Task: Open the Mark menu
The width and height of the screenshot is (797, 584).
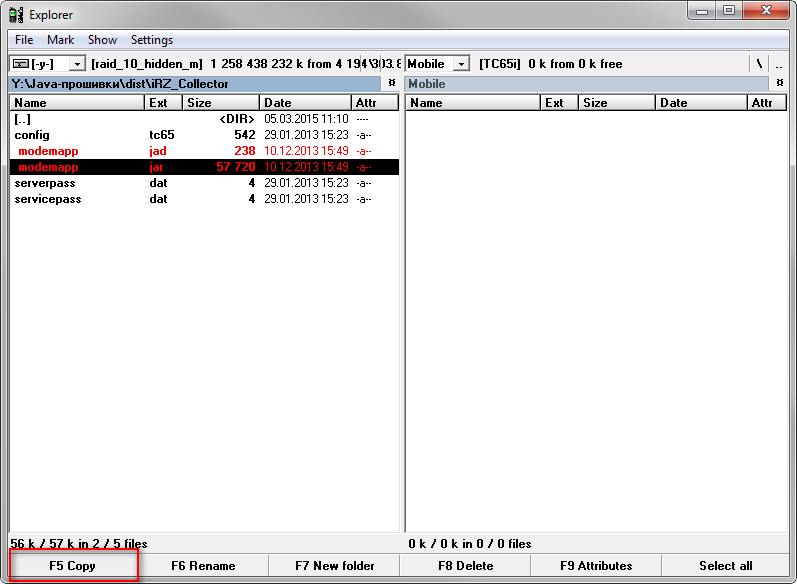Action: coord(60,40)
